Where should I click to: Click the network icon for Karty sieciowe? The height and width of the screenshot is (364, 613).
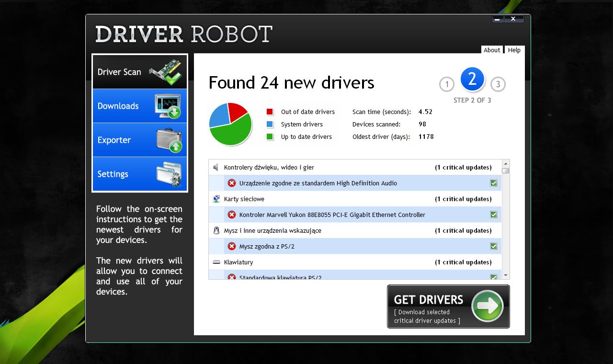[x=216, y=199]
